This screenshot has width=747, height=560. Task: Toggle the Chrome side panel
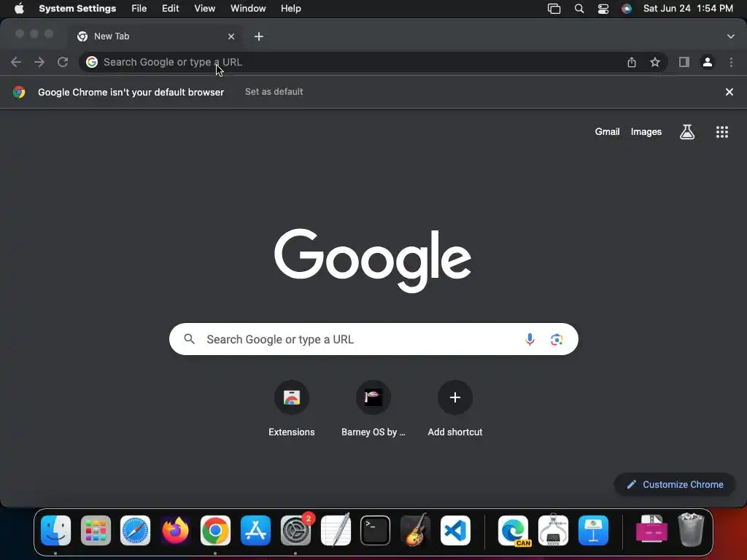tap(684, 62)
